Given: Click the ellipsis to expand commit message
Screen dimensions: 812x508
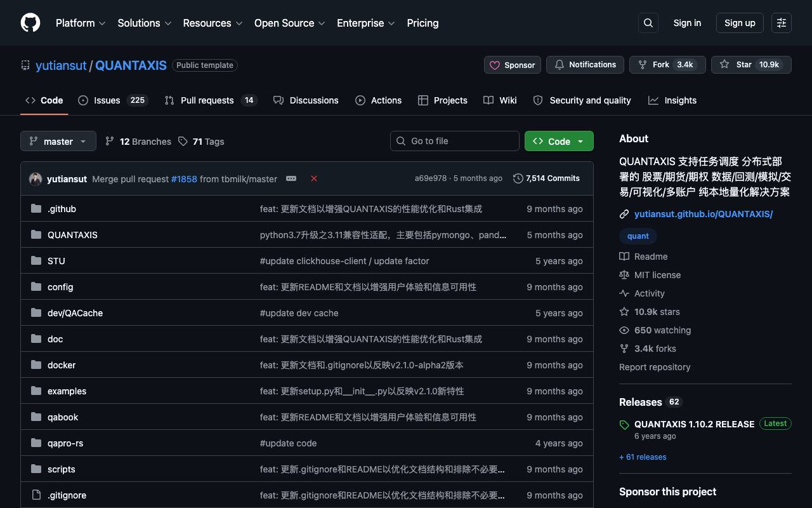Looking at the screenshot, I should (x=291, y=178).
